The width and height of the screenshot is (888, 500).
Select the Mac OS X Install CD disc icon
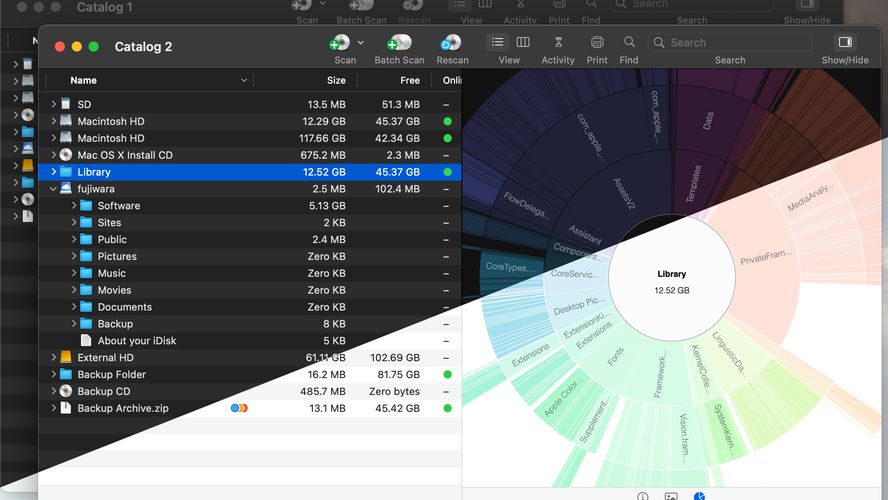(66, 155)
